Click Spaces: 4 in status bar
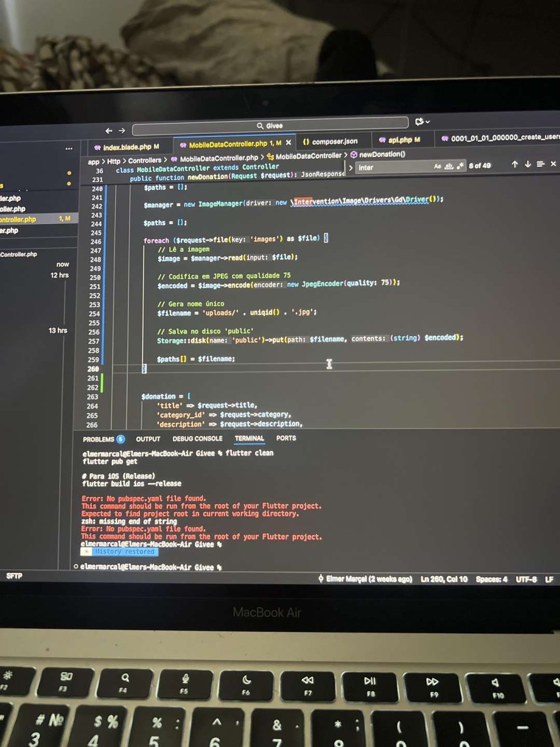The image size is (560, 747). click(x=491, y=579)
